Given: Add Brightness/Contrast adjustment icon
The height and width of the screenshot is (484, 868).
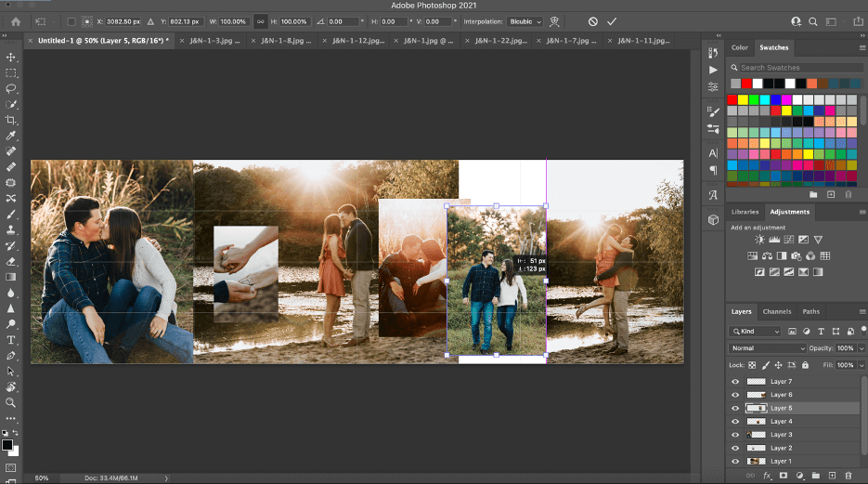Looking at the screenshot, I should click(x=759, y=240).
